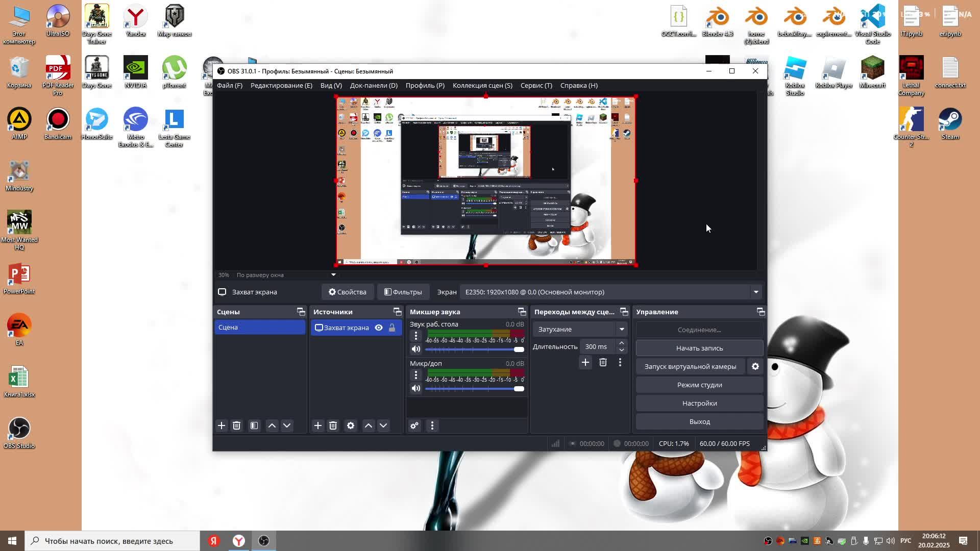Viewport: 980px width, 551px height.
Task: Open Настройки button in controls
Action: point(699,403)
